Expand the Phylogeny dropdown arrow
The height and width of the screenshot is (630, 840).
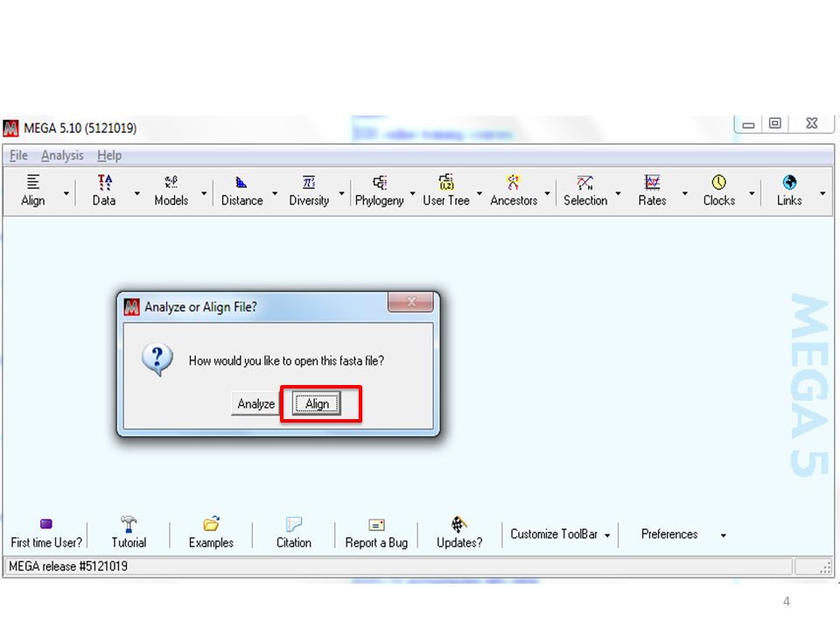tap(412, 193)
